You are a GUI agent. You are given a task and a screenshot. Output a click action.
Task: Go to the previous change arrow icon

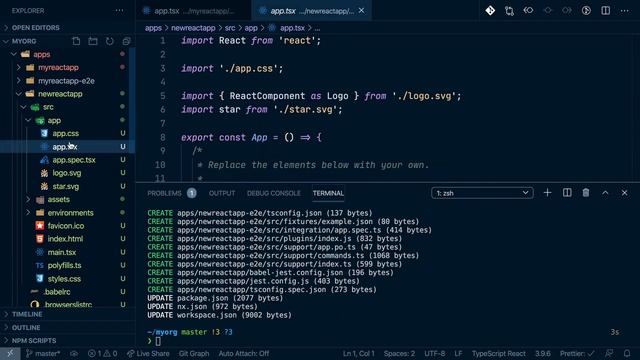(528, 11)
